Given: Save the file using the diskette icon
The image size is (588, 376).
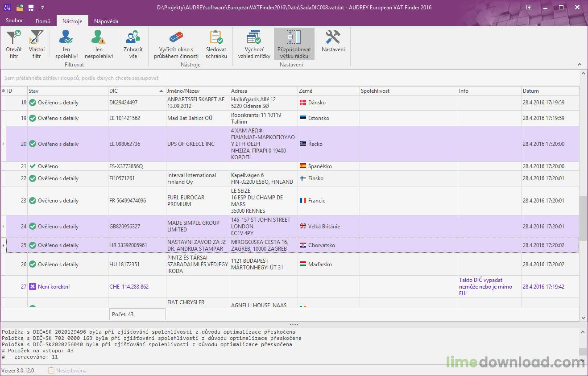Looking at the screenshot, I should pos(30,7).
